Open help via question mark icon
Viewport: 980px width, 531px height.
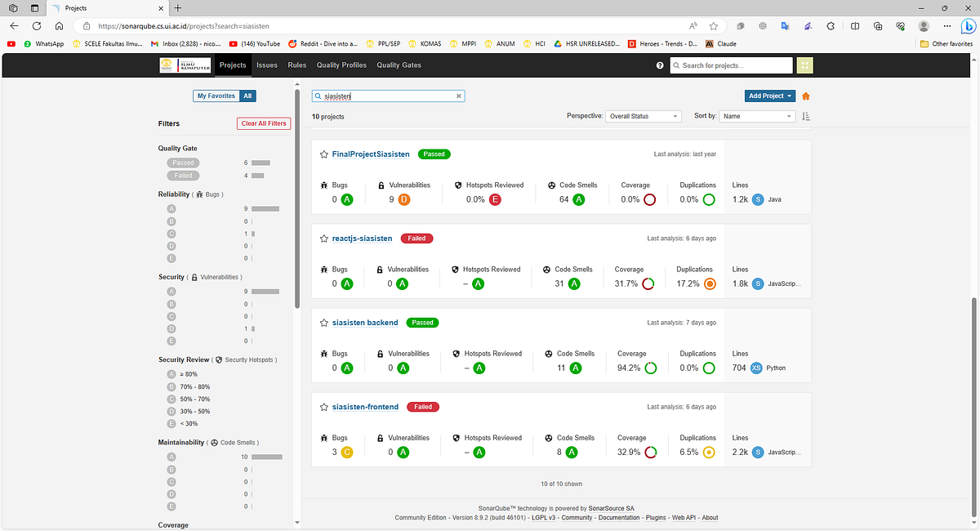(660, 65)
